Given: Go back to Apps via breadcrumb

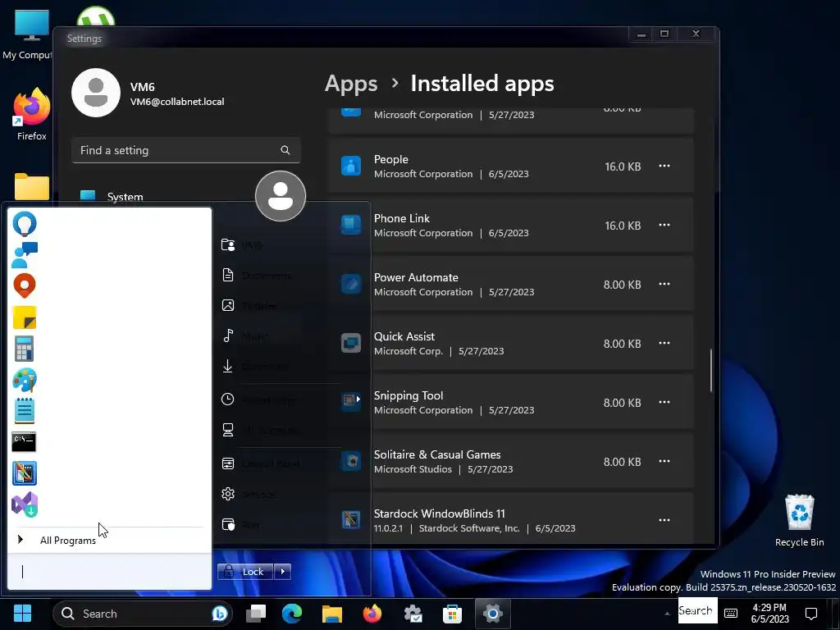Looking at the screenshot, I should coord(351,84).
